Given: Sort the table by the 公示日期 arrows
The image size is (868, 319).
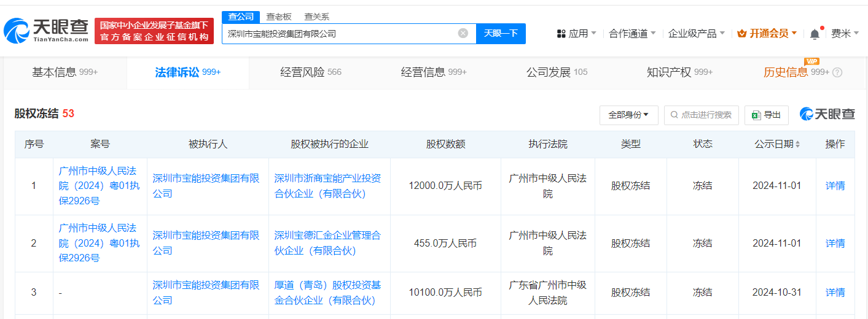Looking at the screenshot, I should pos(797,145).
